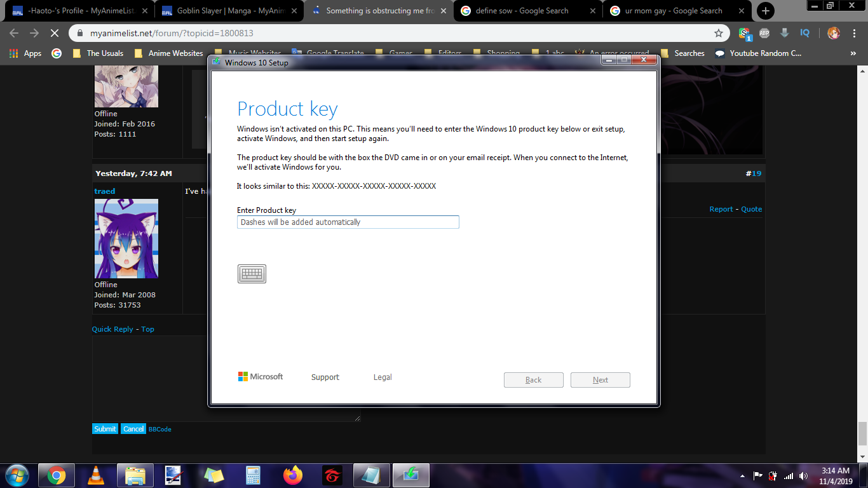This screenshot has width=868, height=488.
Task: Launch Firefox from the taskbar
Action: (x=293, y=475)
